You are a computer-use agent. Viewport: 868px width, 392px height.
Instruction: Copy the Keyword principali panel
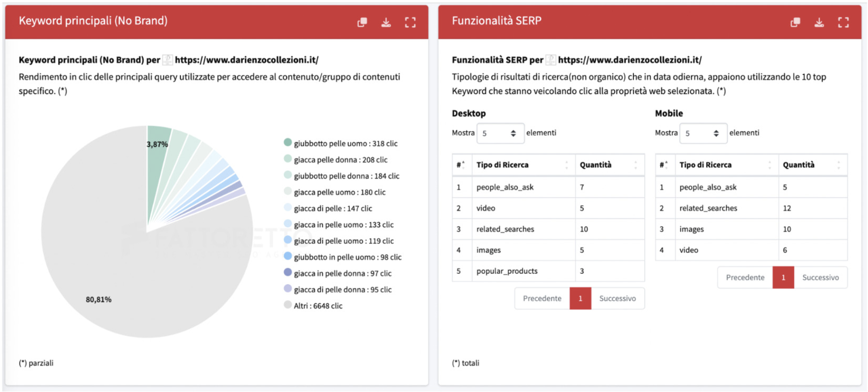362,22
